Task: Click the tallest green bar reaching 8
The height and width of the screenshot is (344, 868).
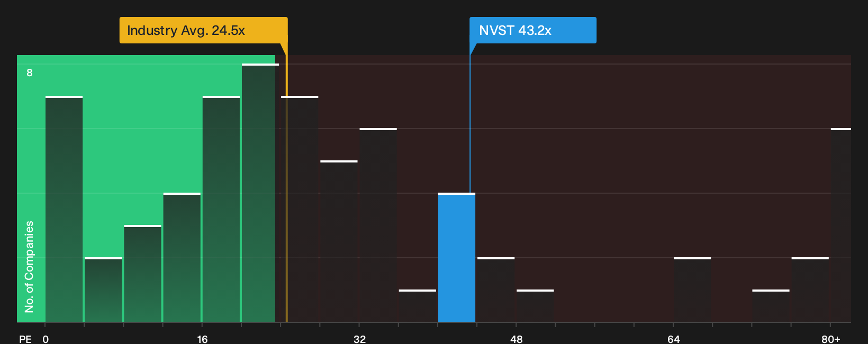Action: coord(259,193)
